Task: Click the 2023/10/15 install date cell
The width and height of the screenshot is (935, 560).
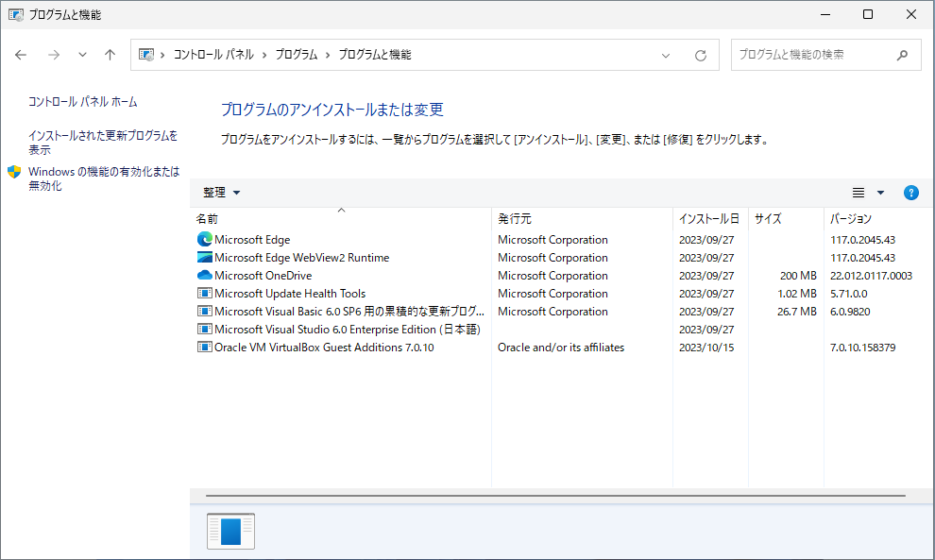Action: coord(706,348)
